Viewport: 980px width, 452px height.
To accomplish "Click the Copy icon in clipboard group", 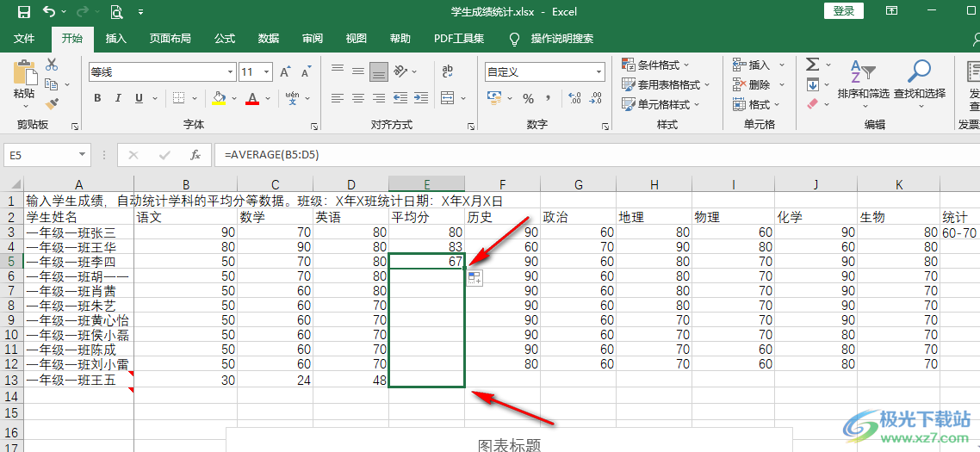I will [x=52, y=84].
